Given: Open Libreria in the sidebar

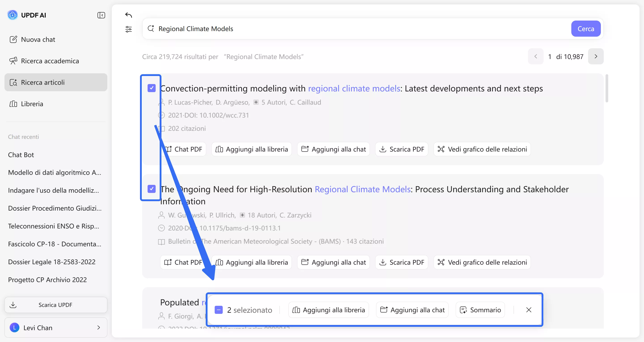Looking at the screenshot, I should (x=32, y=104).
